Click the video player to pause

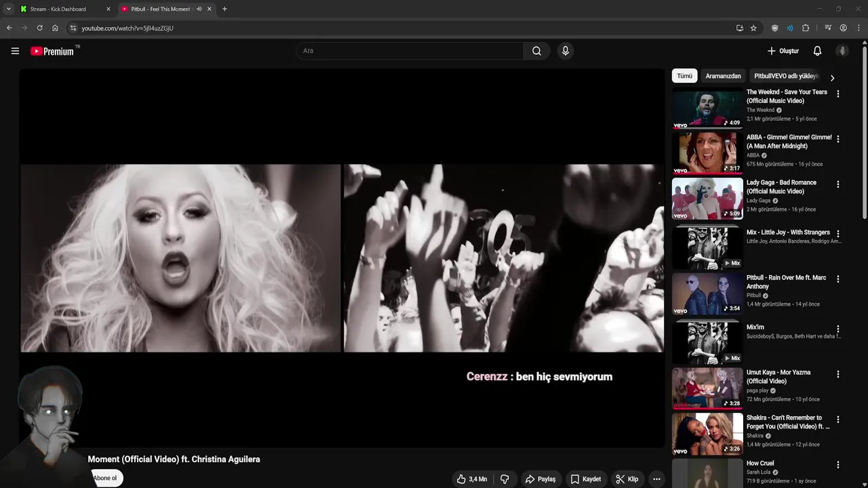click(x=342, y=258)
